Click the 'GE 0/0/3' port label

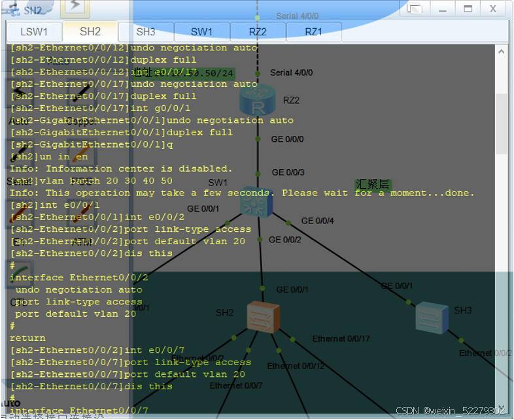click(288, 172)
